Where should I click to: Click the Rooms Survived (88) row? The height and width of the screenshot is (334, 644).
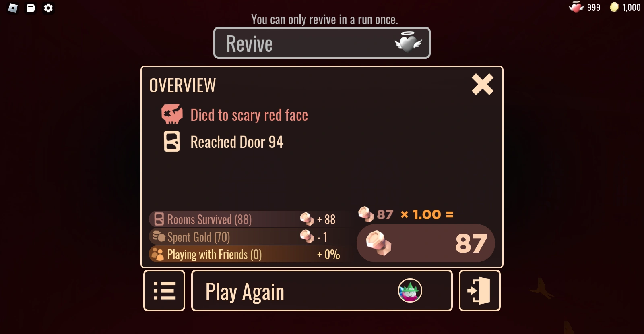247,219
